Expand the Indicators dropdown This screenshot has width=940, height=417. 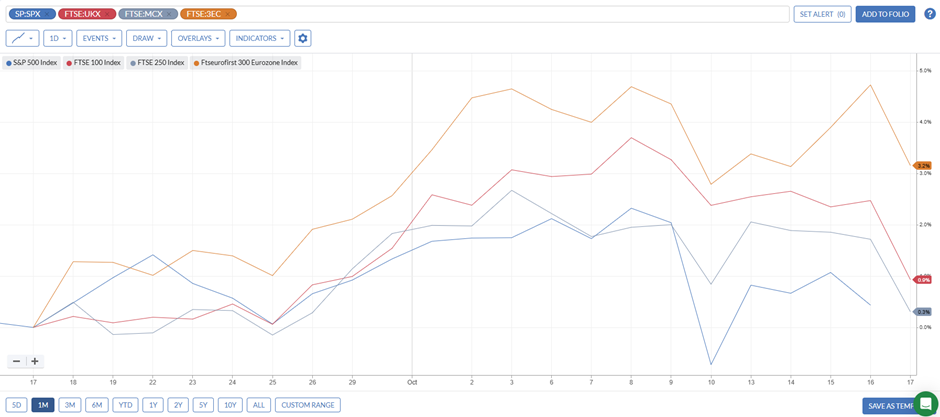[259, 38]
